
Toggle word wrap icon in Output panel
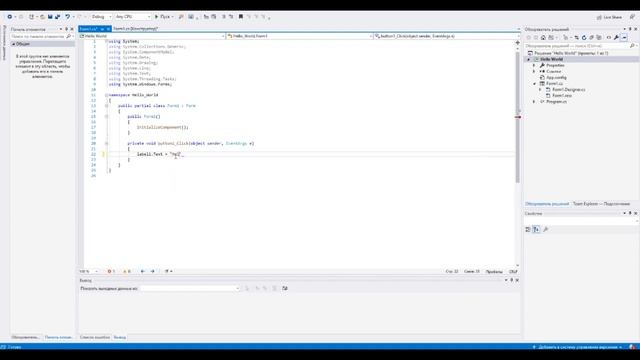point(284,289)
